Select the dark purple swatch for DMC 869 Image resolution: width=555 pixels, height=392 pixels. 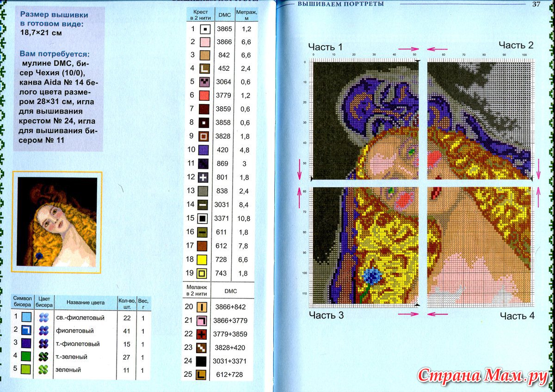click(x=204, y=164)
